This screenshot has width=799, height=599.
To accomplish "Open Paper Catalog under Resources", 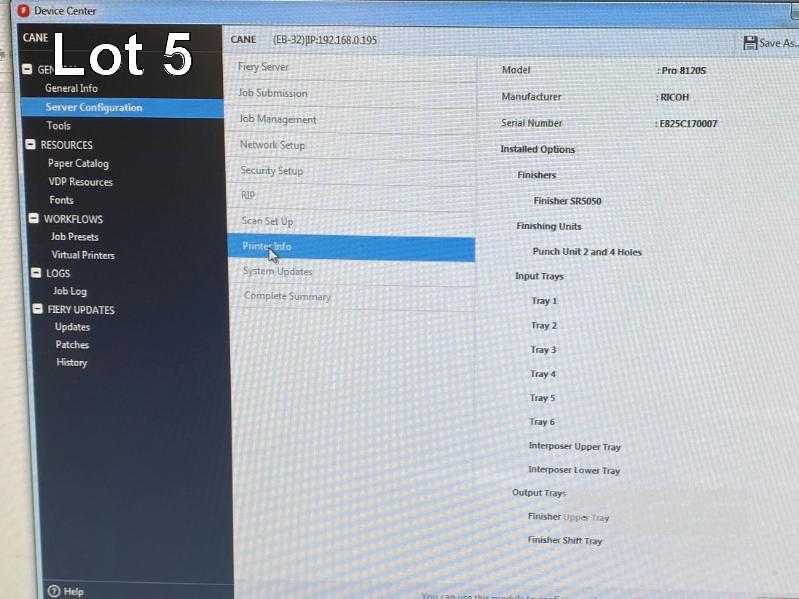I will 78,163.
